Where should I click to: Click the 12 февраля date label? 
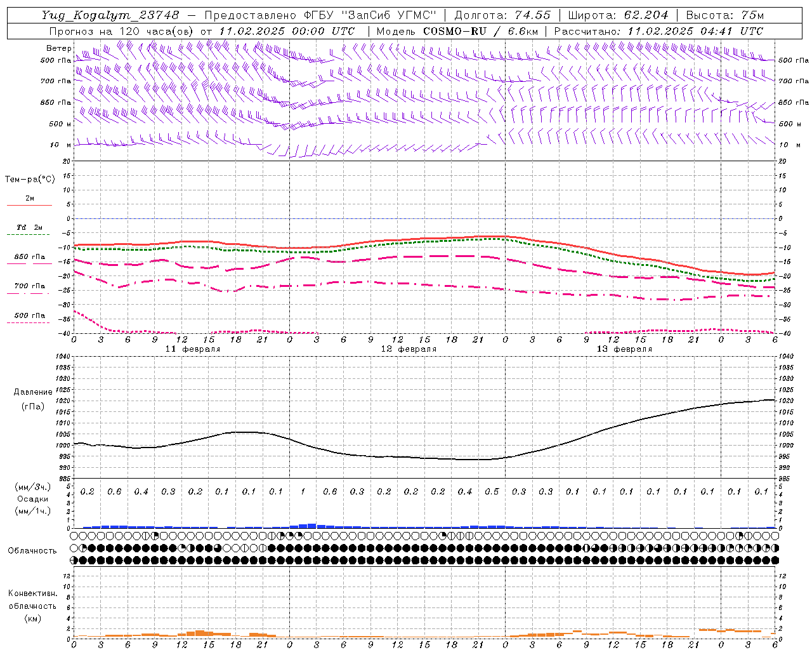[409, 349]
